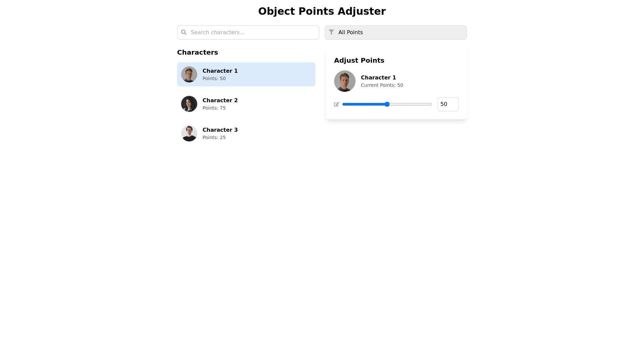The width and height of the screenshot is (644, 362).
Task: Click Character 2 avatar in list
Action: click(189, 104)
